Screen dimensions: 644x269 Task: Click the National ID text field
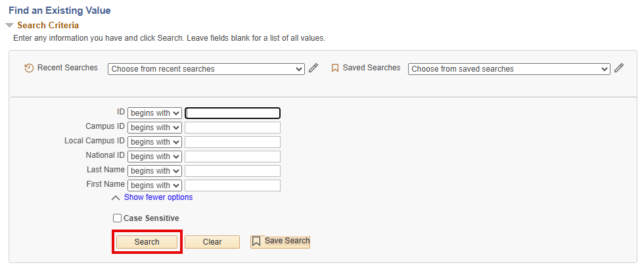[233, 157]
